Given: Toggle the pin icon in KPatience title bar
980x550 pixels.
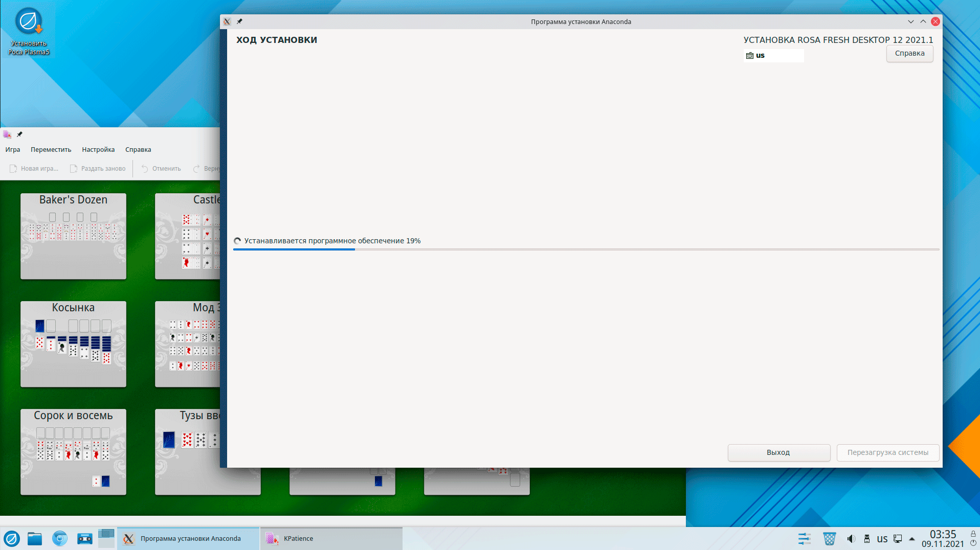Looking at the screenshot, I should click(19, 134).
